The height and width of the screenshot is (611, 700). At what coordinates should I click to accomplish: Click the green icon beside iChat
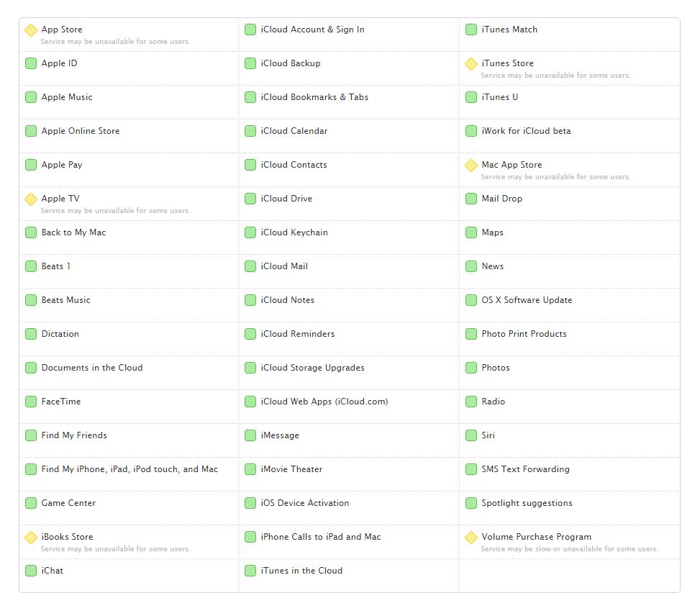(x=31, y=571)
